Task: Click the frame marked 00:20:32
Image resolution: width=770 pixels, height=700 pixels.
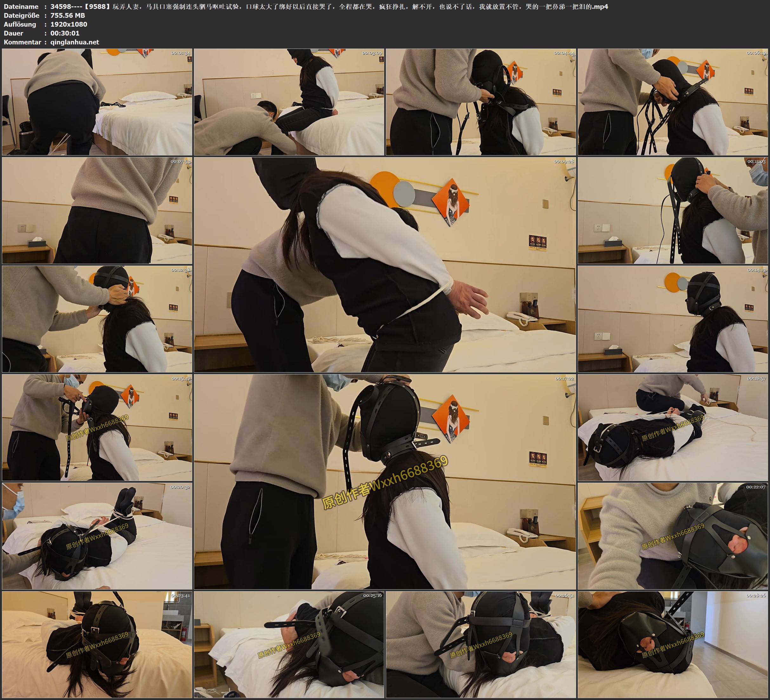Action: click(x=97, y=536)
